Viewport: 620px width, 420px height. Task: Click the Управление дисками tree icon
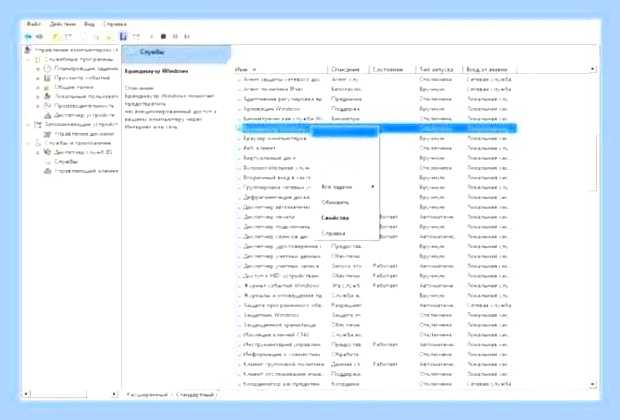click(47, 134)
